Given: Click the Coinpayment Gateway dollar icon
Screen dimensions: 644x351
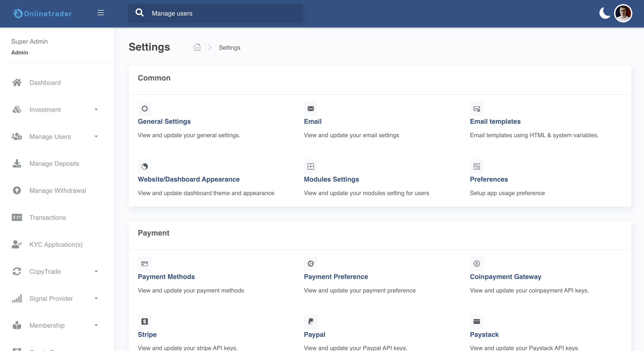Looking at the screenshot, I should click(x=477, y=264).
